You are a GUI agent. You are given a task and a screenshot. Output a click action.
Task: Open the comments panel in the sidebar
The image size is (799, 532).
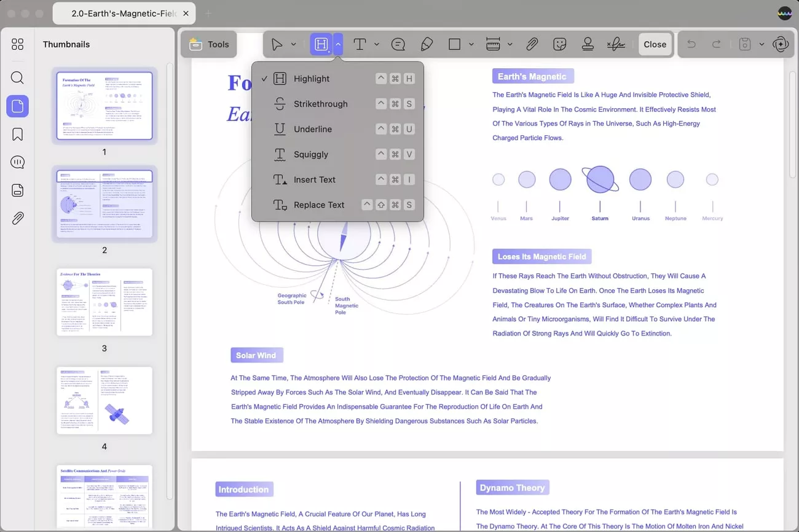click(17, 162)
